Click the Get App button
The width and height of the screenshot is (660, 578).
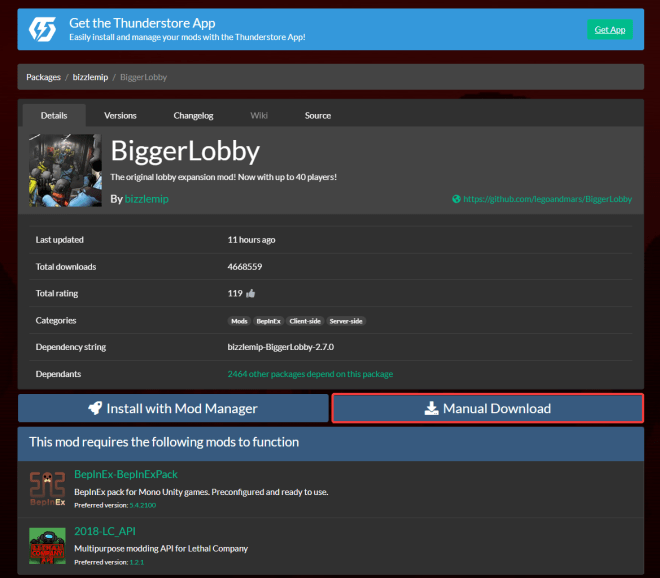(x=609, y=29)
